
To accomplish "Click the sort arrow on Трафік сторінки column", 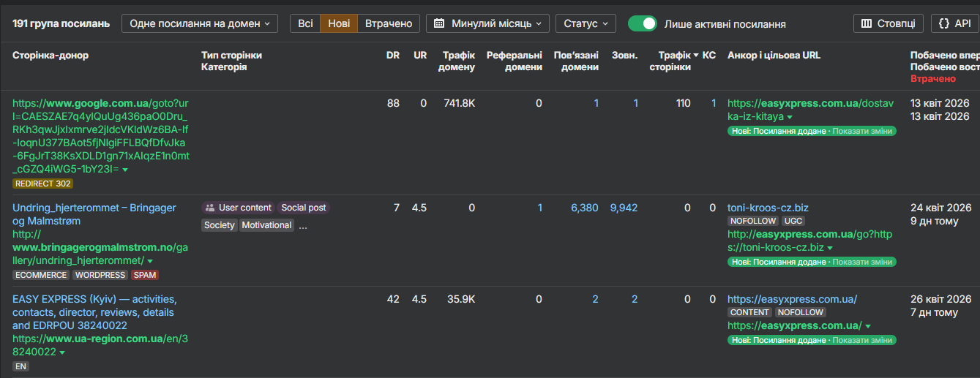I will click(x=696, y=55).
